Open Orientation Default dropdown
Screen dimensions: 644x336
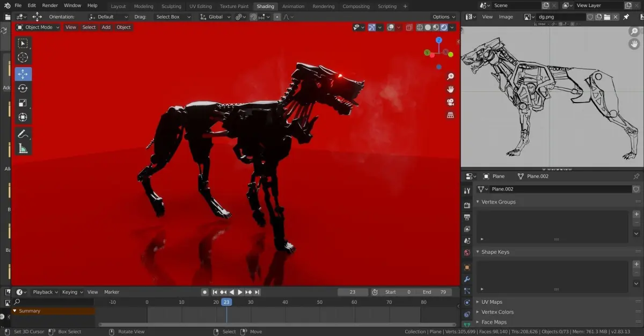point(109,17)
